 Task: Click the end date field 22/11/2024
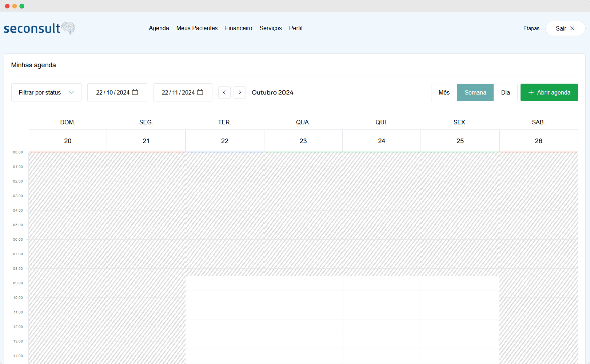pyautogui.click(x=178, y=92)
